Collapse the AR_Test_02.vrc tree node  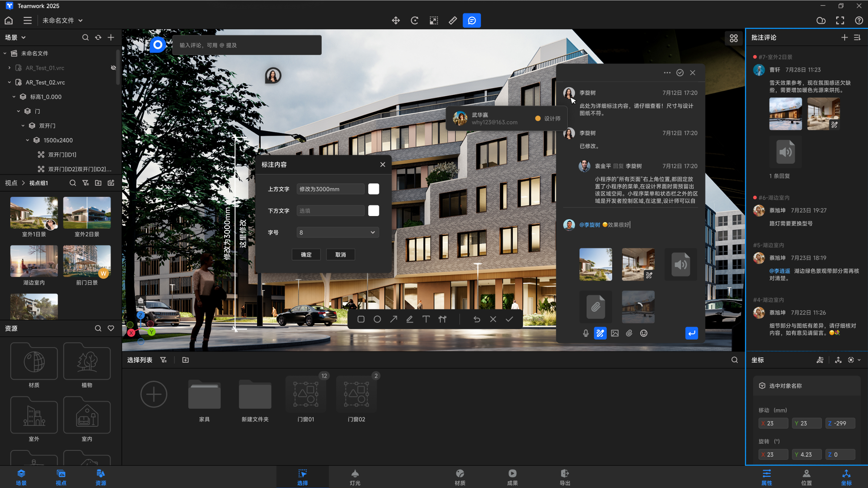click(9, 82)
